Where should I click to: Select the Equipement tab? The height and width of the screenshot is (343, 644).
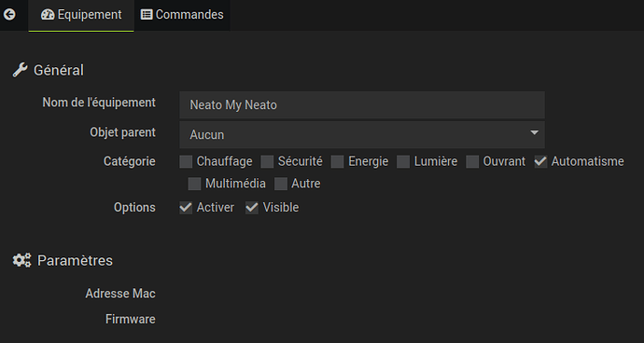click(x=81, y=15)
